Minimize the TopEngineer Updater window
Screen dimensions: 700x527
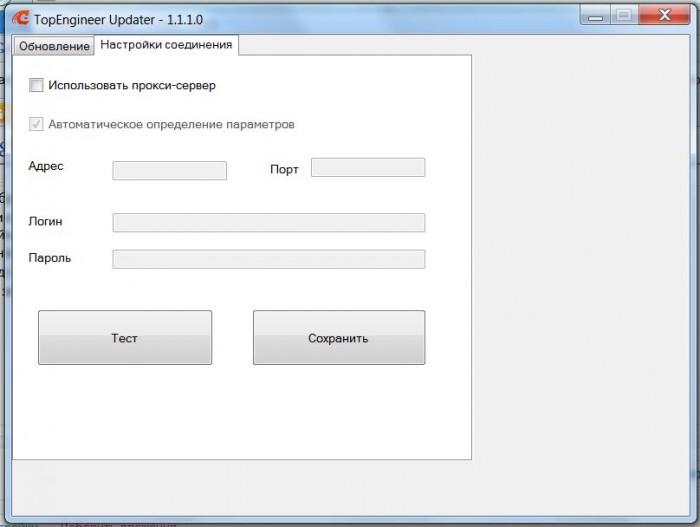[x=595, y=16]
